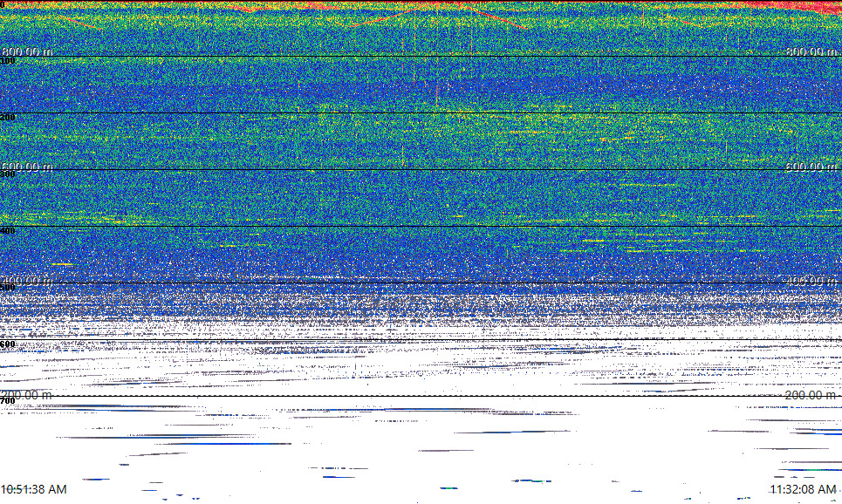Click the right-edge 400.00 m range label
This screenshot has height=504, width=842.
click(x=811, y=281)
